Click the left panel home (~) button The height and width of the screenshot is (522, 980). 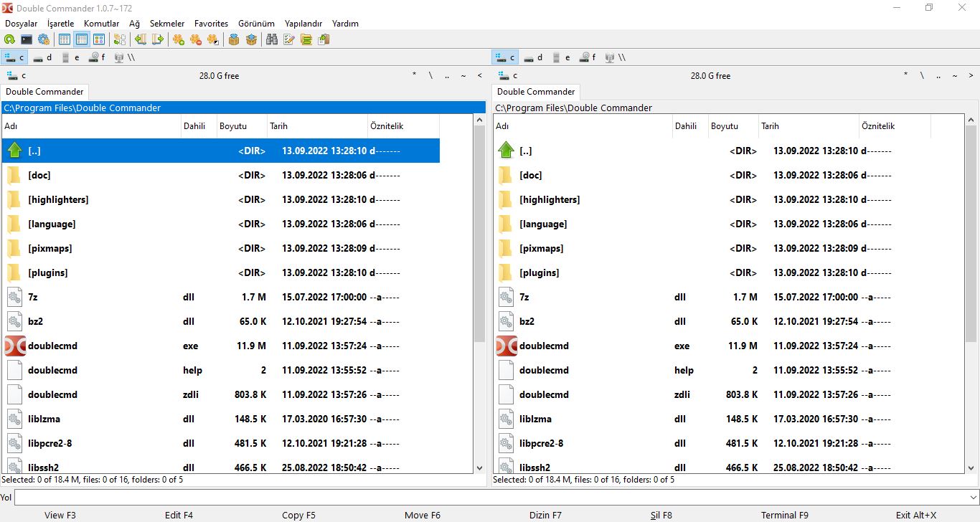tap(463, 75)
